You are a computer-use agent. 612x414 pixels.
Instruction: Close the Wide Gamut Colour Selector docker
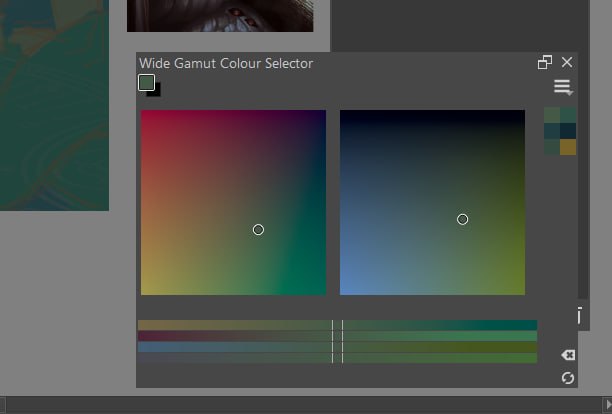pos(567,62)
